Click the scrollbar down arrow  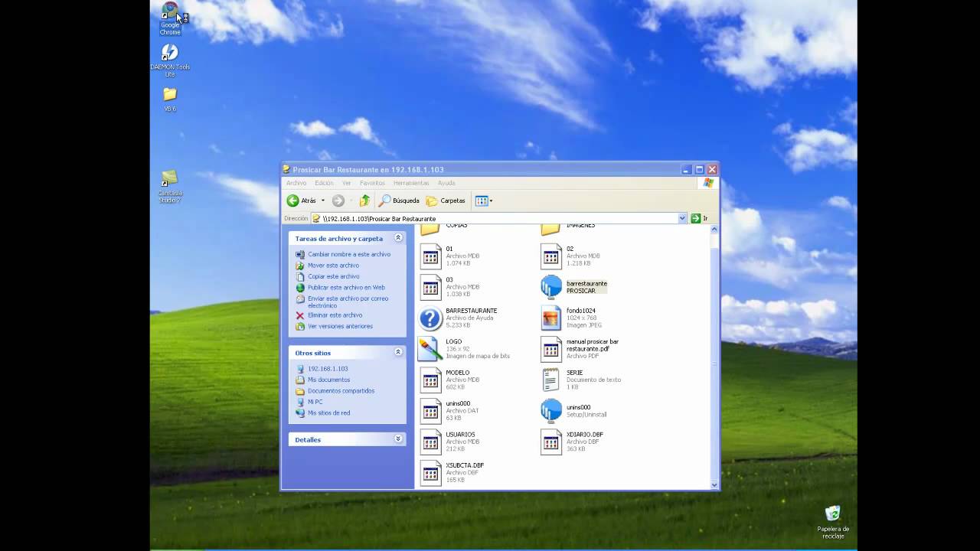714,484
